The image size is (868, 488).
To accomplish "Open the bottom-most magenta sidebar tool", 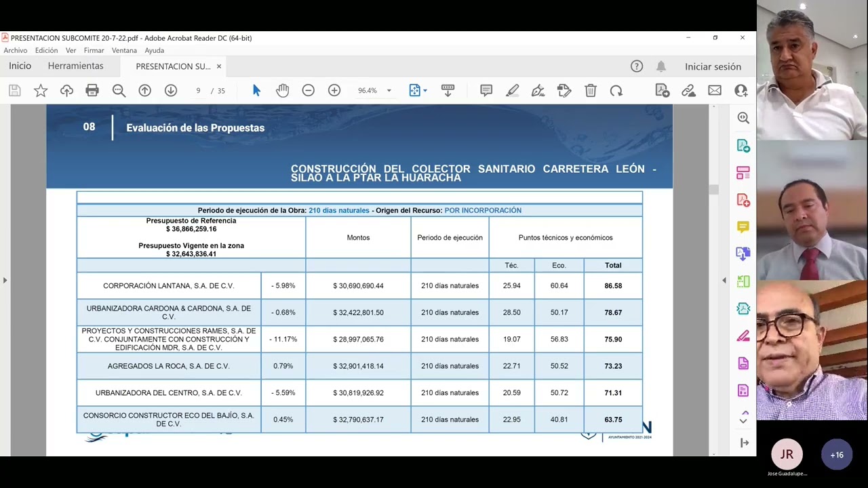I will tap(743, 390).
